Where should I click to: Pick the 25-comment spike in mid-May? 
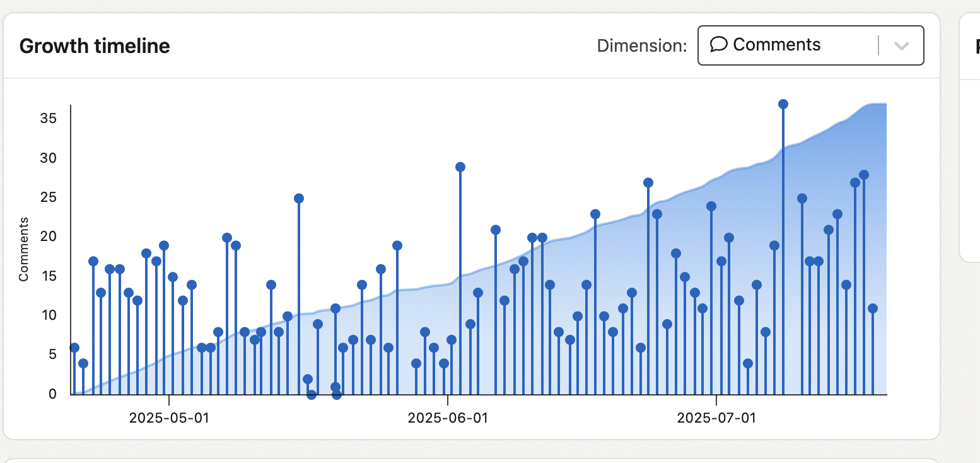pos(299,199)
